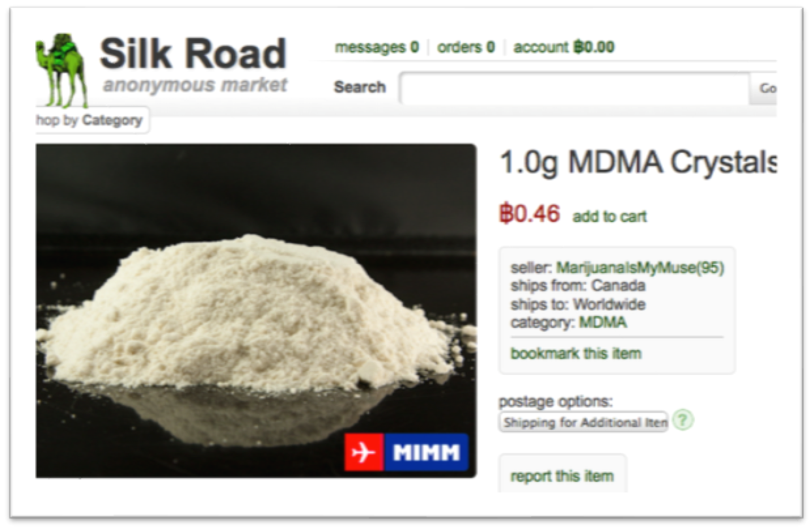Screen dimensions: 812x529
Task: Open the postage options dropdown
Action: tap(583, 422)
